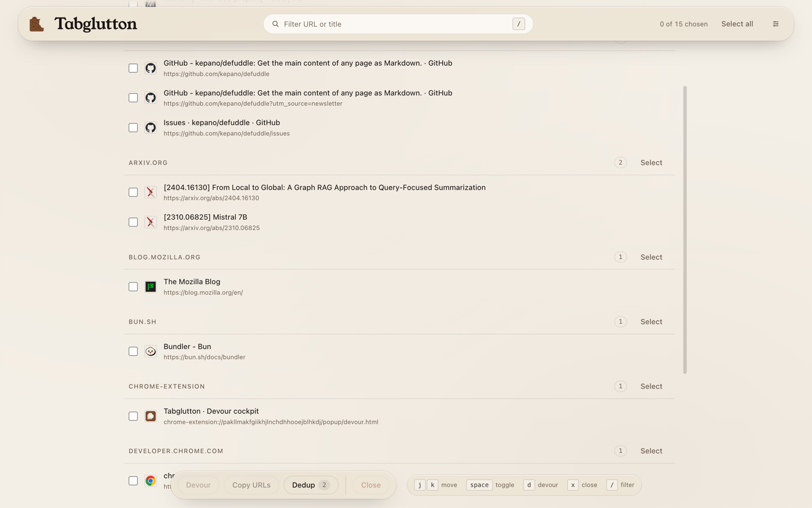Click the Devour button
This screenshot has height=508, width=812.
click(198, 485)
